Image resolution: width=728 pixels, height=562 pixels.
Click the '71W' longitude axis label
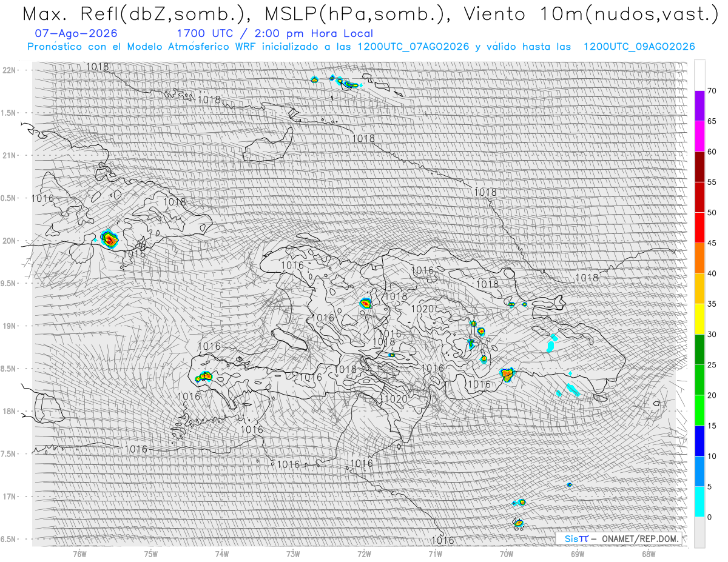click(x=435, y=554)
